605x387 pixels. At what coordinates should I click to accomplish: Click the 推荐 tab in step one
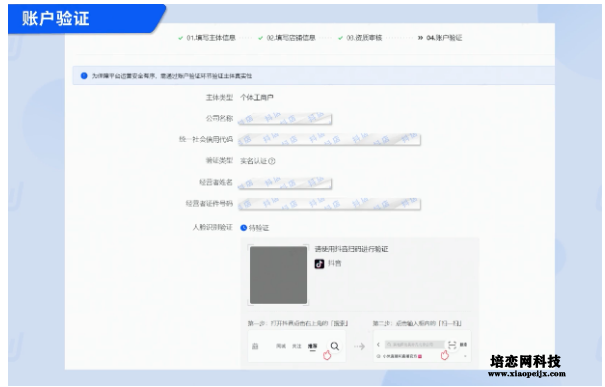tap(313, 346)
